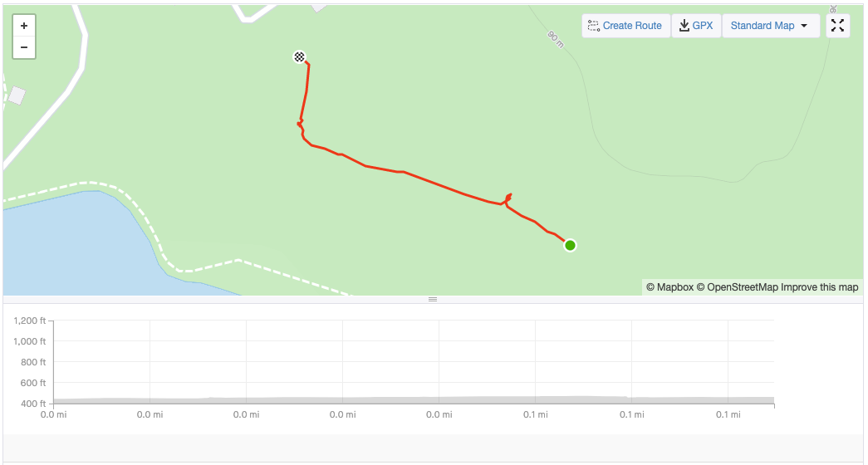Image resolution: width=868 pixels, height=465 pixels.
Task: Grab the map and chart resize handle
Action: (x=433, y=299)
